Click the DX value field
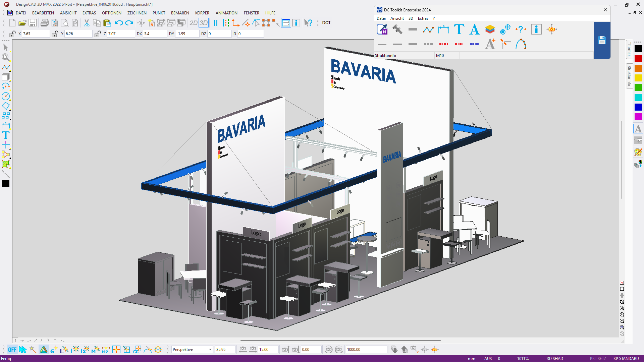 tap(155, 34)
